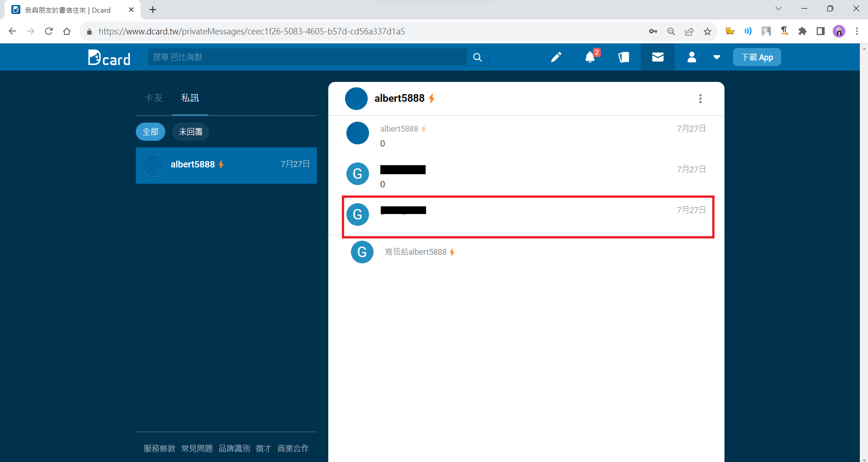Click the albert5888 avatar on first message

click(358, 133)
